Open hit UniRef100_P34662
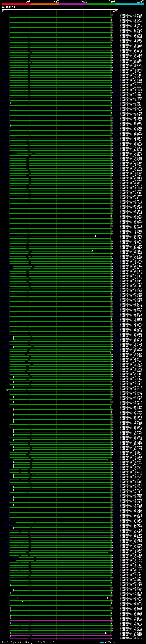 pyautogui.click(x=131, y=620)
